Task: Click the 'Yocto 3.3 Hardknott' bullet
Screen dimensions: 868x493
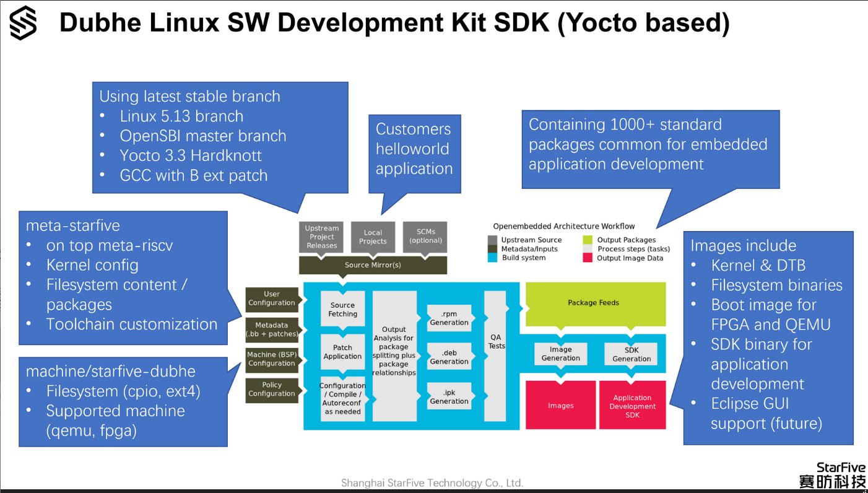Action: pos(191,155)
